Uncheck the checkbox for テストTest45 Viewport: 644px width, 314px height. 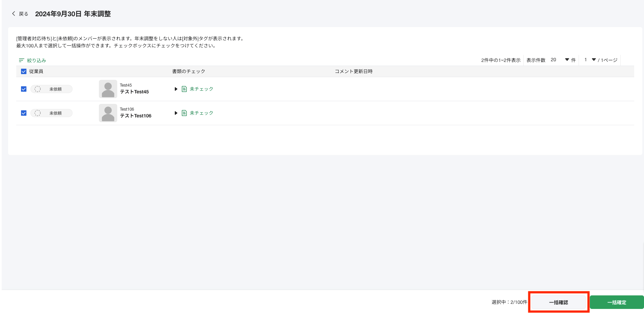pos(23,89)
